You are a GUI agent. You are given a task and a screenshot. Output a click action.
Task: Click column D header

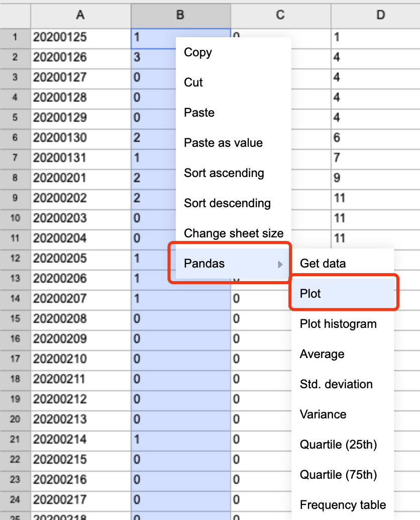pyautogui.click(x=380, y=15)
